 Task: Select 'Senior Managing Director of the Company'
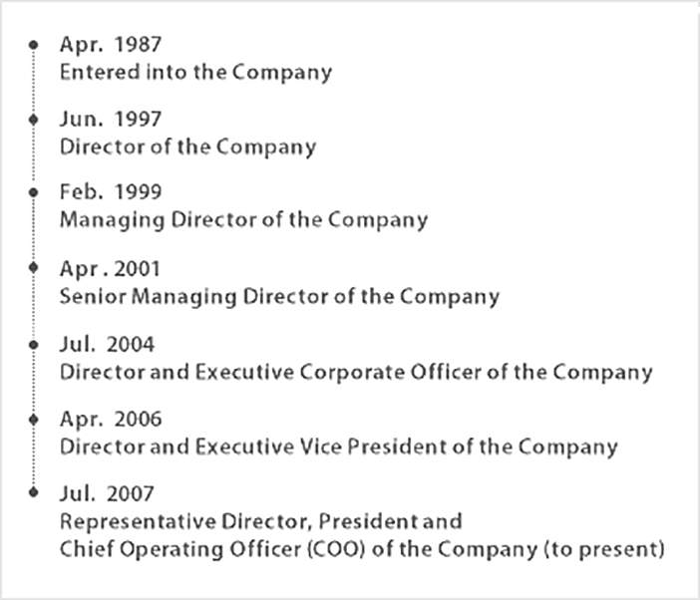point(279,297)
